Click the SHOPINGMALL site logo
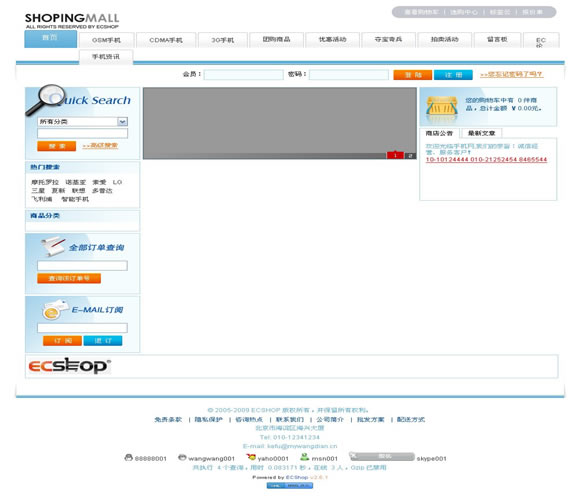580x500 pixels. click(72, 21)
